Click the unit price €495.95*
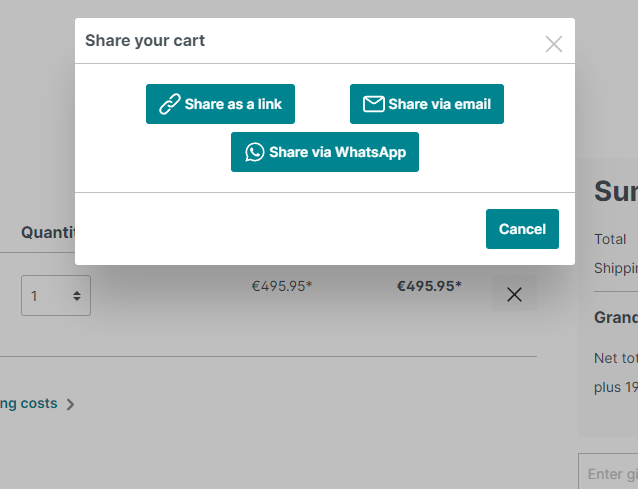This screenshot has height=489, width=638. 281,286
